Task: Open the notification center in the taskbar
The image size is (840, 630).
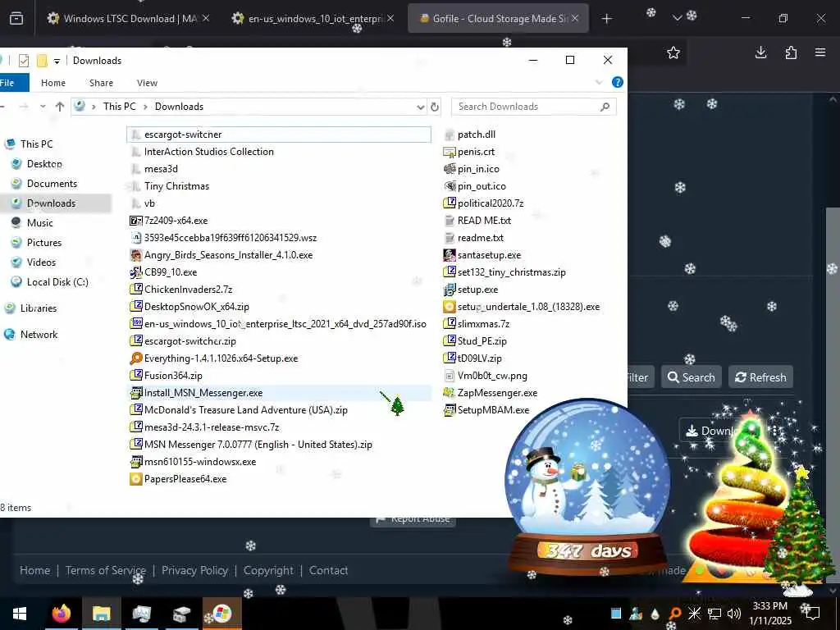Action: [x=813, y=613]
